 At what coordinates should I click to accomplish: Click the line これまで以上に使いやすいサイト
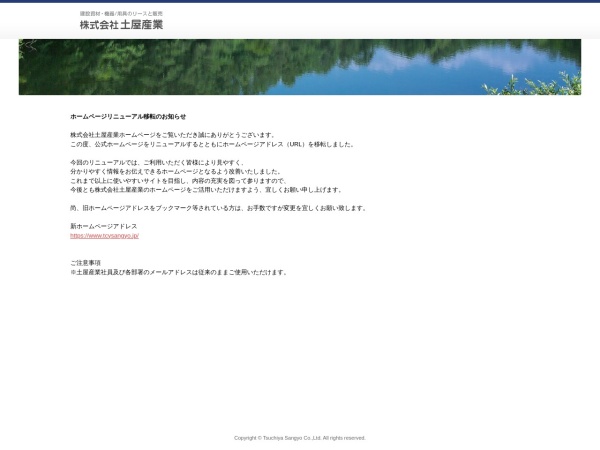pos(179,181)
